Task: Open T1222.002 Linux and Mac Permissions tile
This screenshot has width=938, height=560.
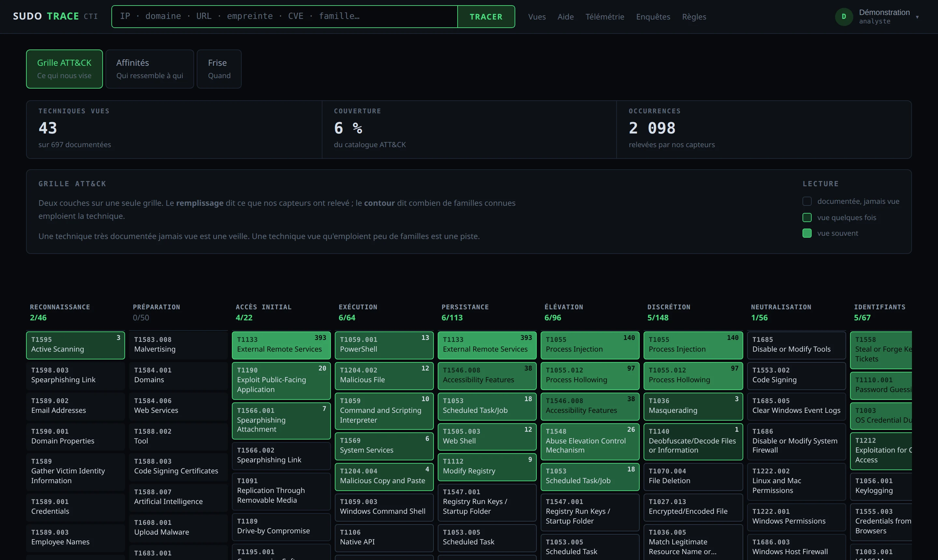Action: [x=796, y=482]
